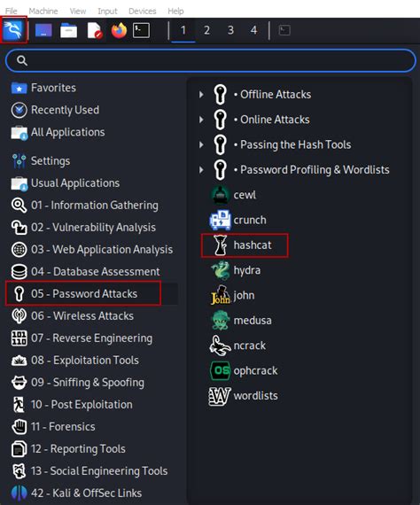
Task: Launch Firefox from the top panel
Action: click(119, 31)
